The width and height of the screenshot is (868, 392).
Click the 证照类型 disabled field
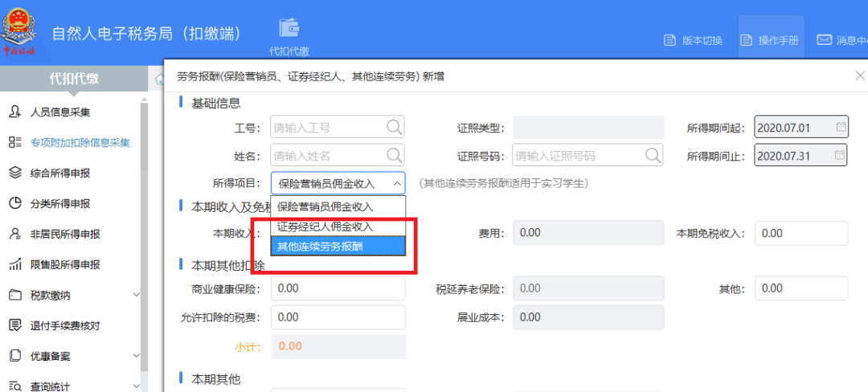pos(588,127)
